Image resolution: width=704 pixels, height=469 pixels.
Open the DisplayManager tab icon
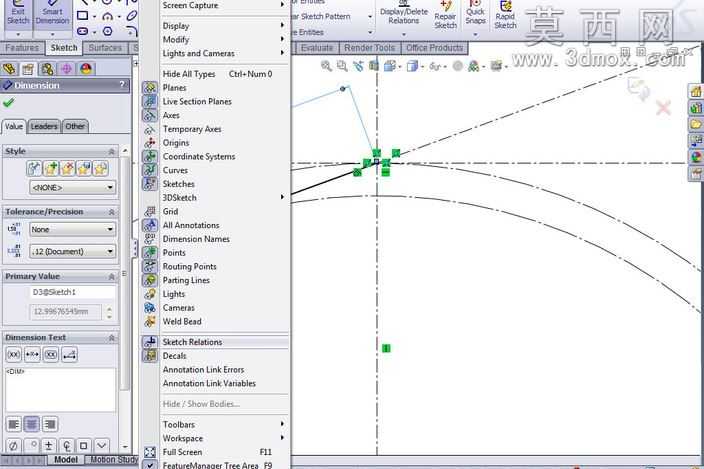point(85,69)
